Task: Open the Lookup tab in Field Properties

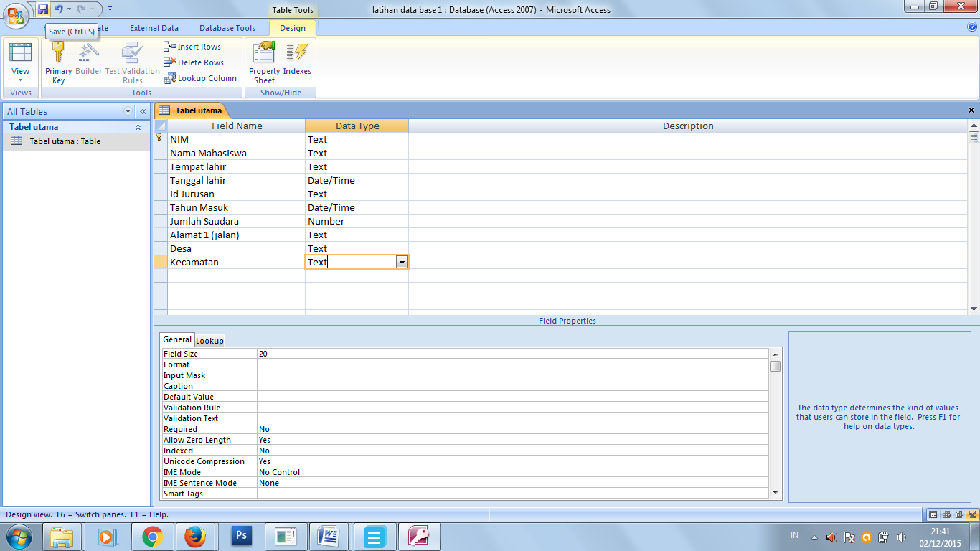Action: point(209,339)
